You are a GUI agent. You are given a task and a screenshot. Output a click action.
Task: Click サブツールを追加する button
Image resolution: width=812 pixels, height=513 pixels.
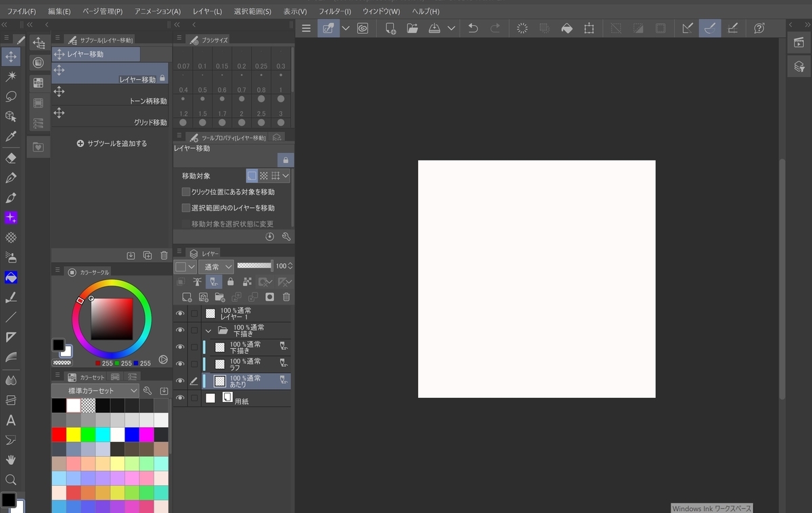click(112, 143)
